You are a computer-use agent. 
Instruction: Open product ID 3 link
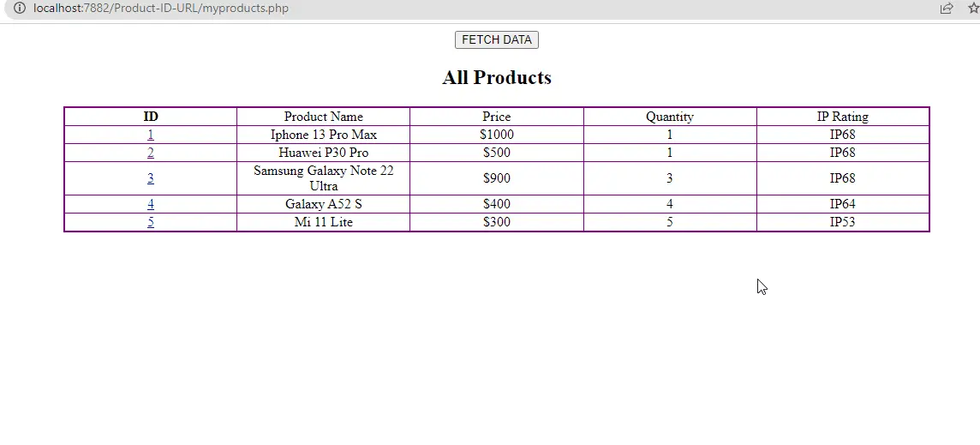[151, 178]
